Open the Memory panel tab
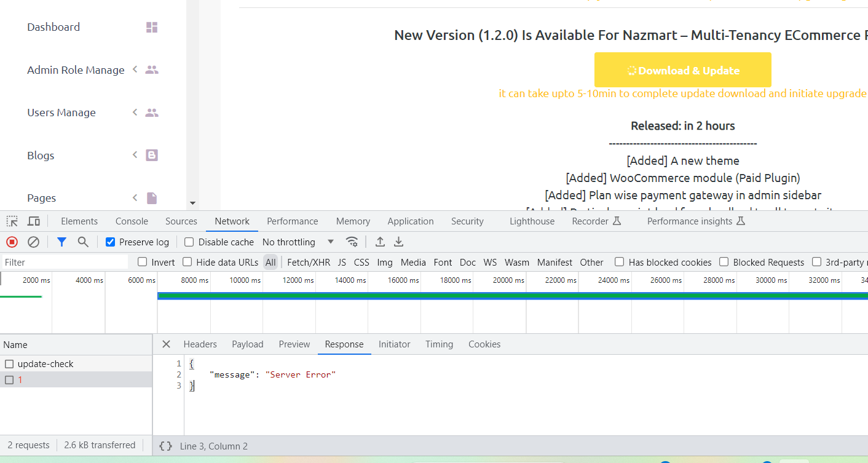 [353, 221]
